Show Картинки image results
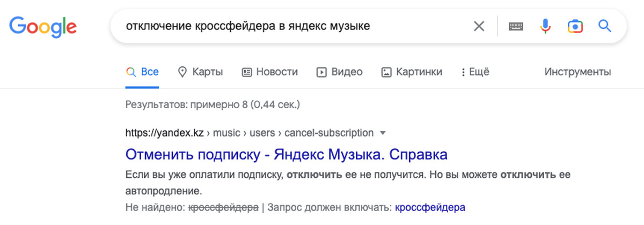The width and height of the screenshot is (644, 225). [x=412, y=72]
